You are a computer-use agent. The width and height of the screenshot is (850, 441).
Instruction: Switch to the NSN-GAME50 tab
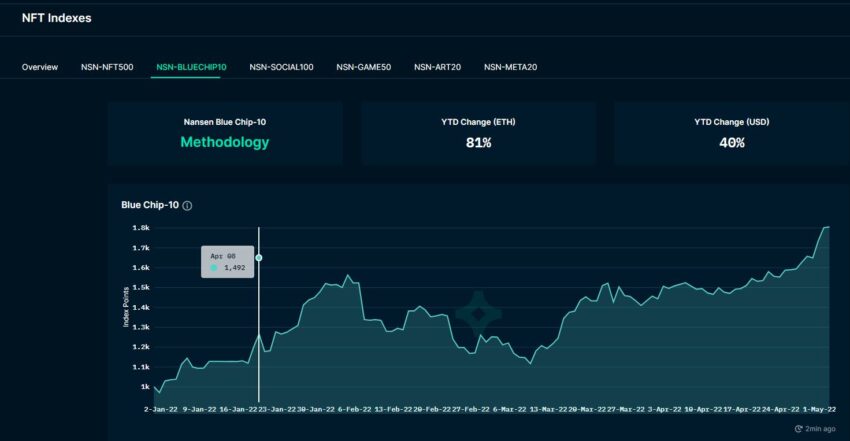(363, 67)
